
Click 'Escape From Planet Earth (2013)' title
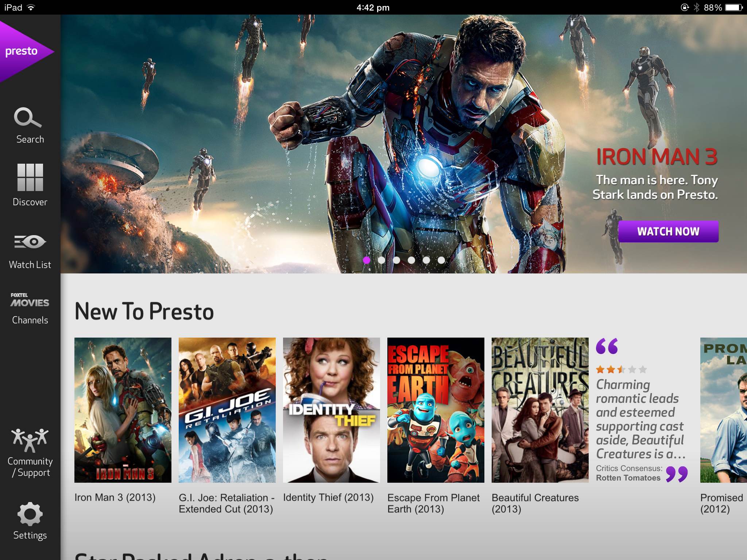pos(433,503)
